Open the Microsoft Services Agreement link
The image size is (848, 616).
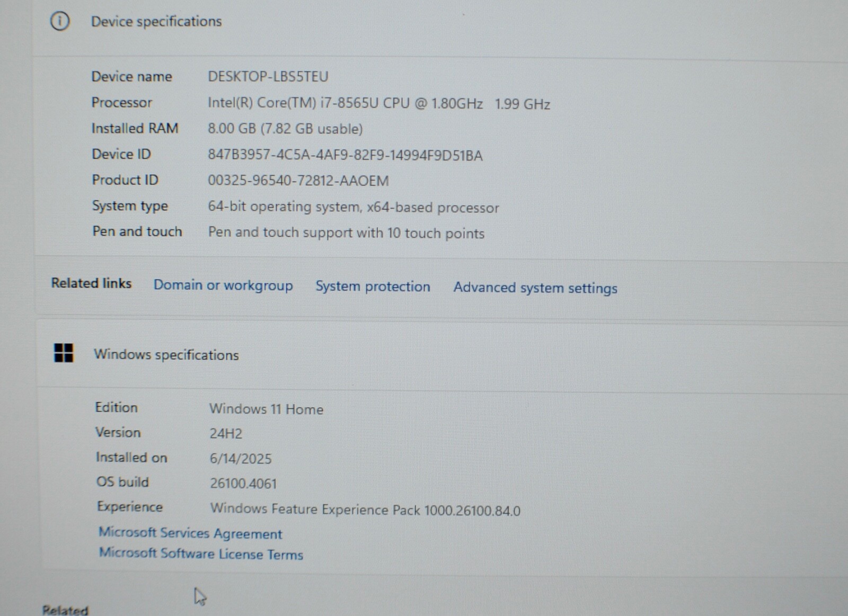click(190, 533)
